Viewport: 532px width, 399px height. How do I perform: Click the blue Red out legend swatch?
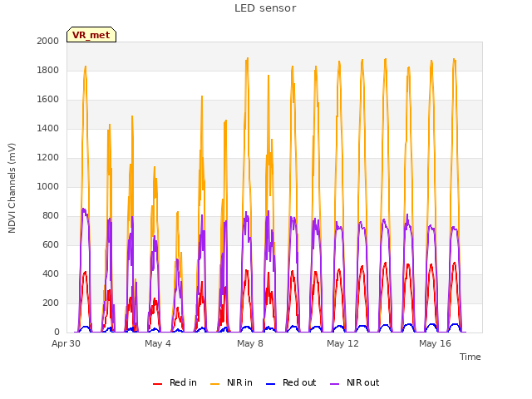[270, 384]
